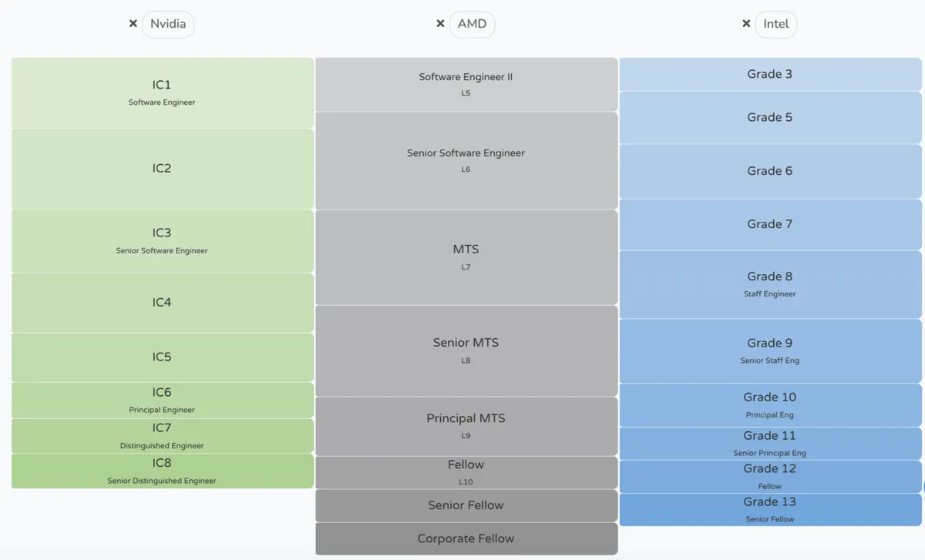Click the Nvidia IC3 Senior Software Engineer block
The image size is (925, 560).
point(162,240)
